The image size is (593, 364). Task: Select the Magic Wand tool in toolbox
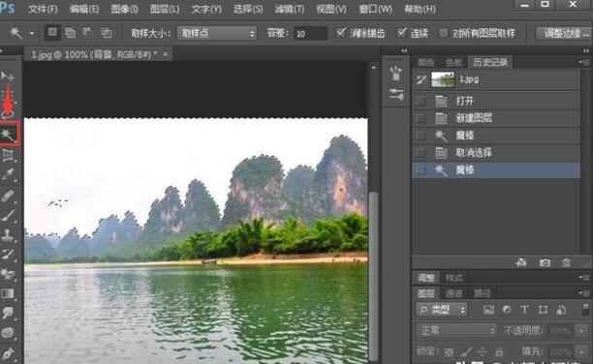click(9, 135)
